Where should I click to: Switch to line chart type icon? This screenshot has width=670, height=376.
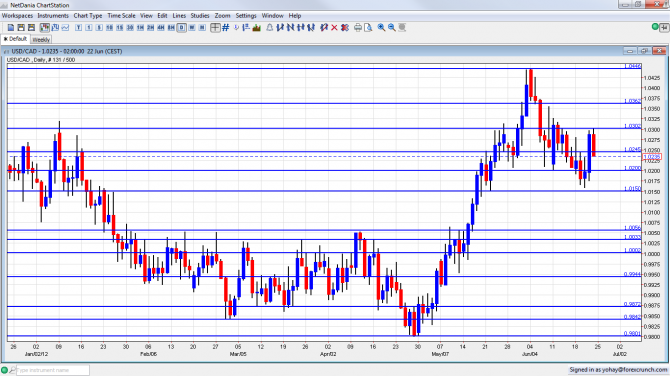[x=65, y=27]
